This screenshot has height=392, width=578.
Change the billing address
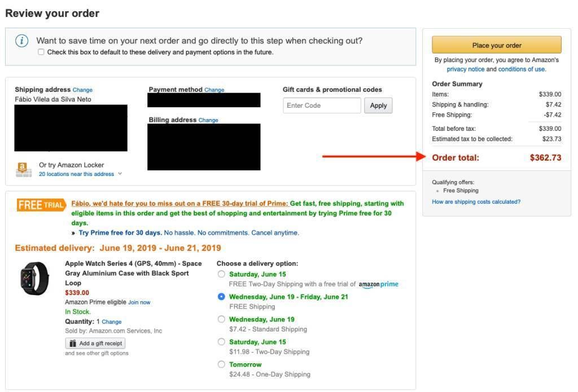pyautogui.click(x=208, y=120)
